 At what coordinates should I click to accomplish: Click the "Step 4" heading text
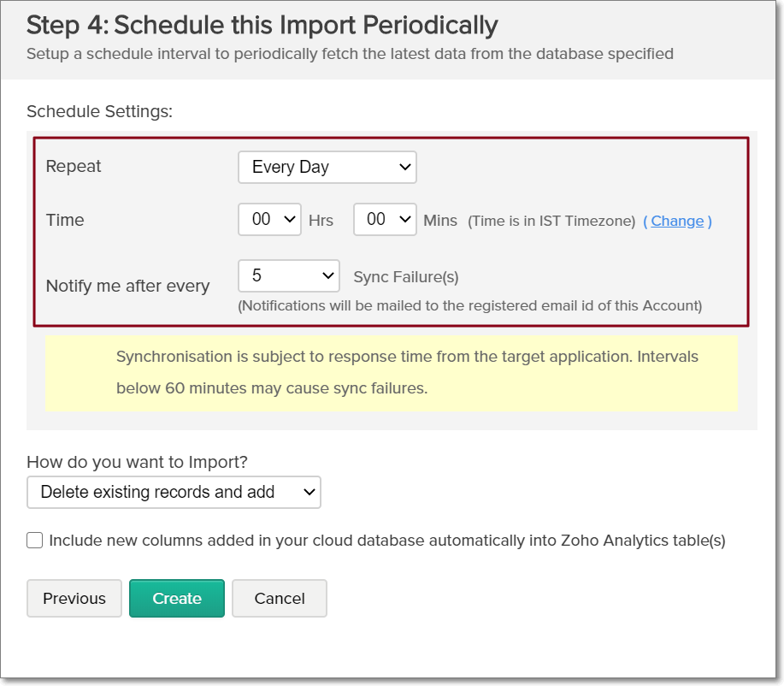click(262, 26)
